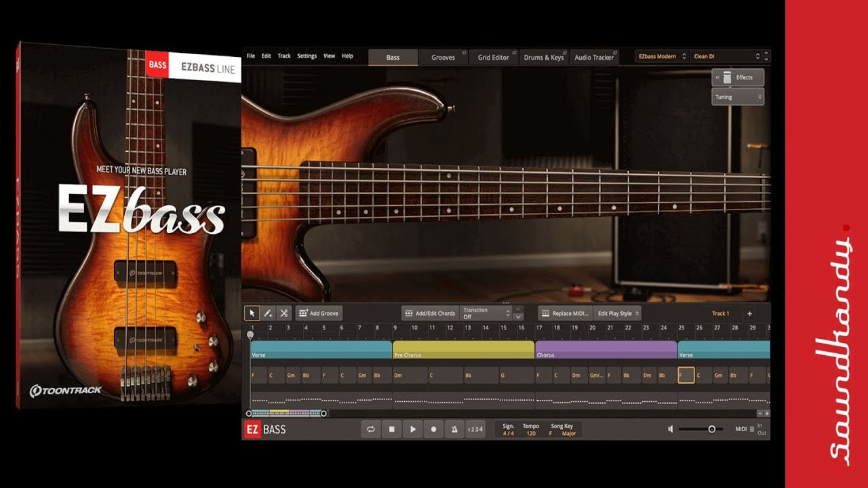Switch to the Drums & Keys tab
The image size is (868, 488).
pos(544,58)
